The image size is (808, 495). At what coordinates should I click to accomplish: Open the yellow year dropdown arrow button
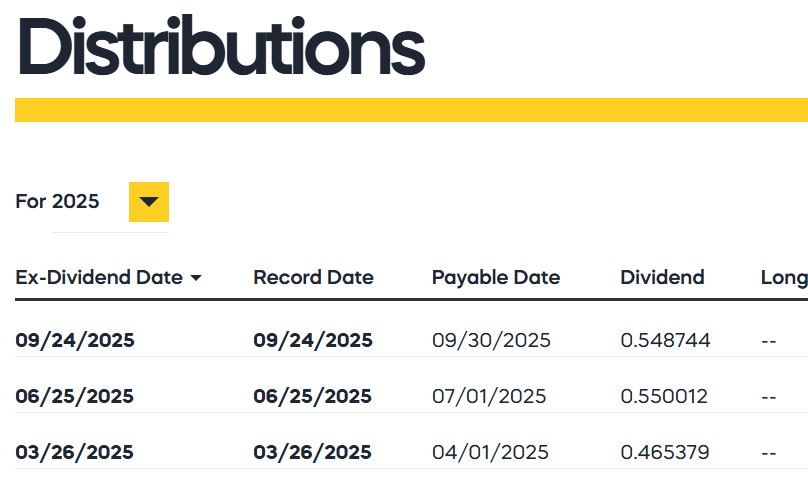coord(149,202)
